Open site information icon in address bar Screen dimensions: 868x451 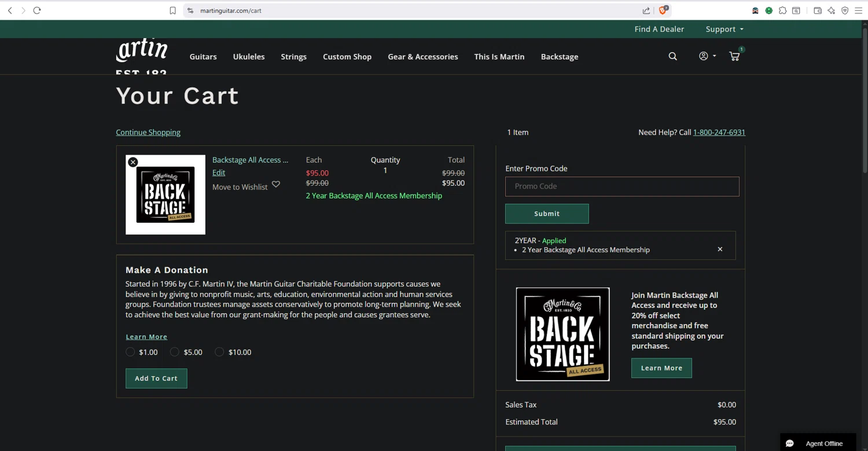pos(190,10)
